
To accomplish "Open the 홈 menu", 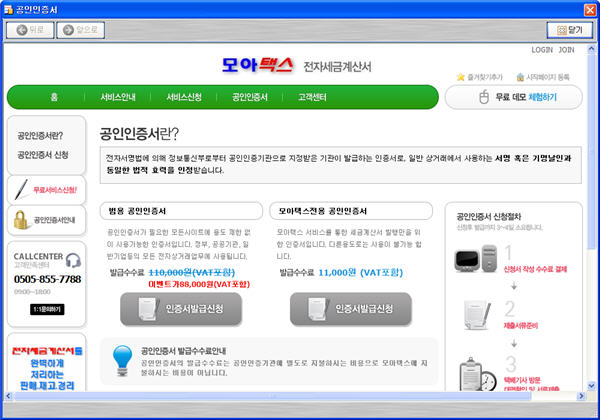I will point(54,97).
